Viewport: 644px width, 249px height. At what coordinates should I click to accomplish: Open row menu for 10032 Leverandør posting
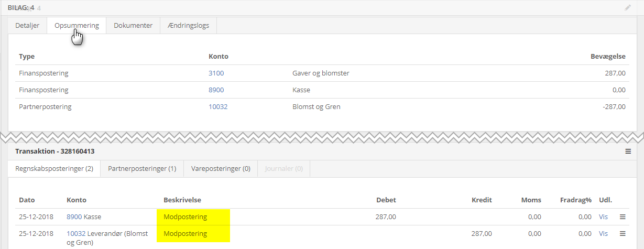click(623, 234)
